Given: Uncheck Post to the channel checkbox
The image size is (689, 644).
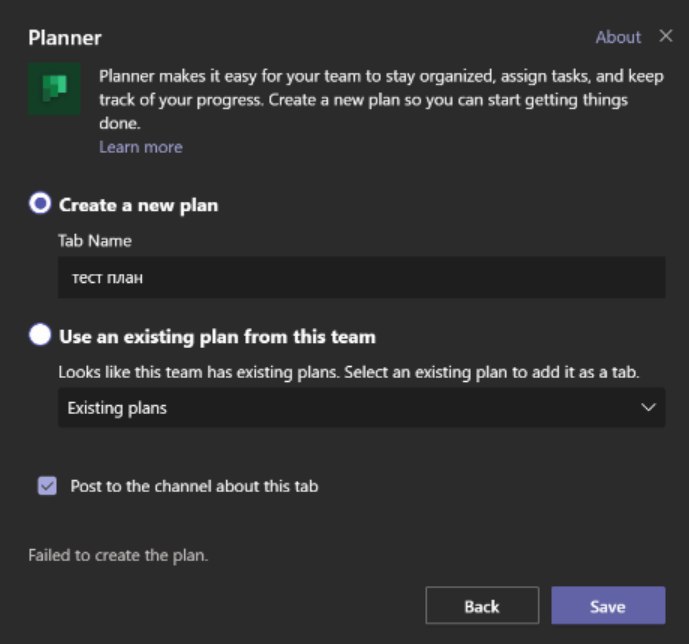Looking at the screenshot, I should point(47,486).
